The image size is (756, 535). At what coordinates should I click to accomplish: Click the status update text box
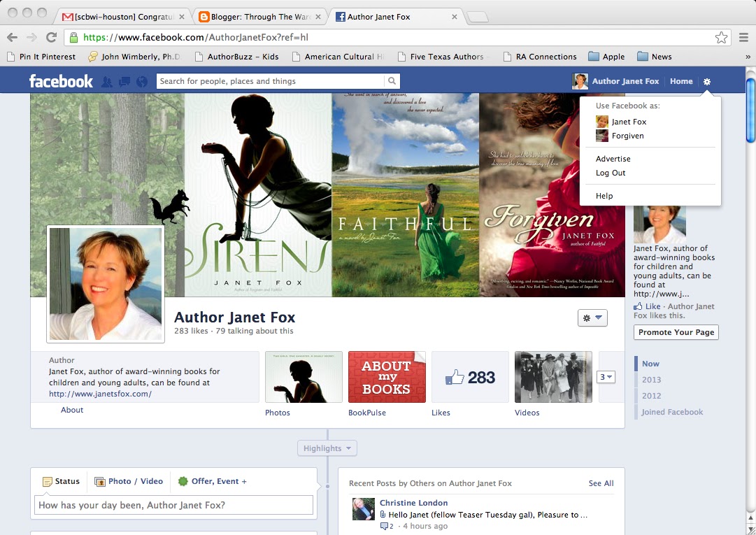coord(173,505)
